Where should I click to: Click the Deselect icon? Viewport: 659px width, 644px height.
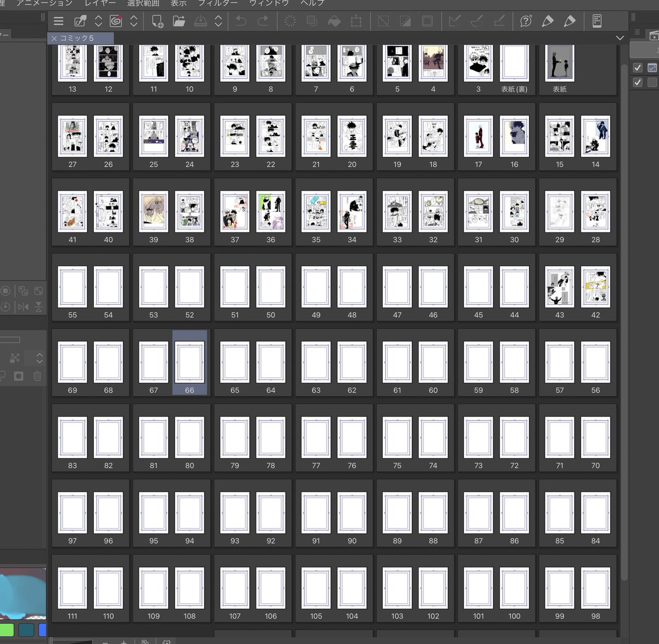click(x=383, y=21)
